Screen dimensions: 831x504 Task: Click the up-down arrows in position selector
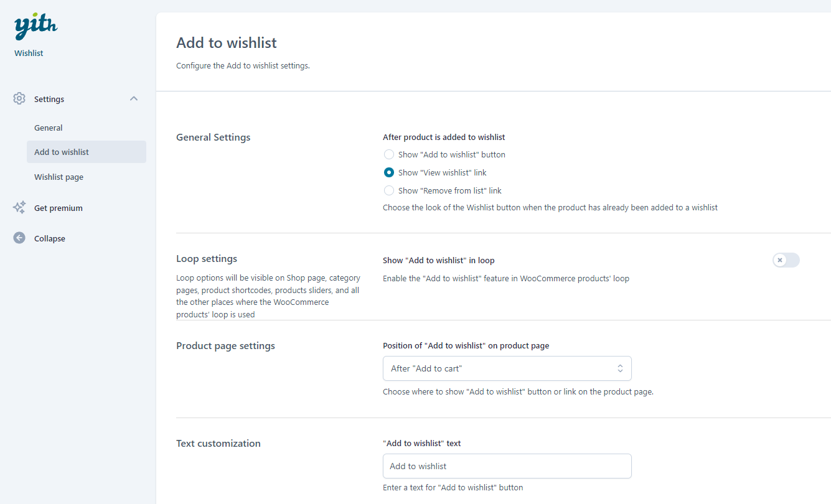tap(620, 368)
